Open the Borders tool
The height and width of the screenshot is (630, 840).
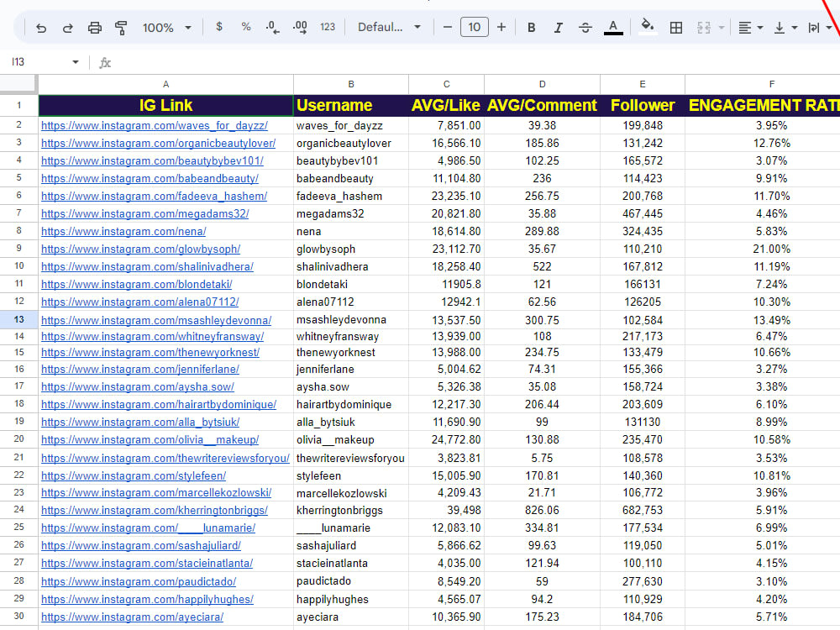coord(676,27)
